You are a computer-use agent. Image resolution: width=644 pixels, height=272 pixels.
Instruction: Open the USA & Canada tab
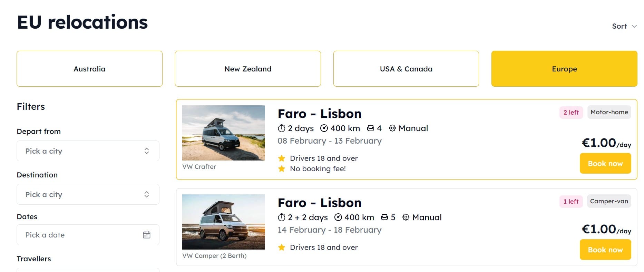click(406, 69)
